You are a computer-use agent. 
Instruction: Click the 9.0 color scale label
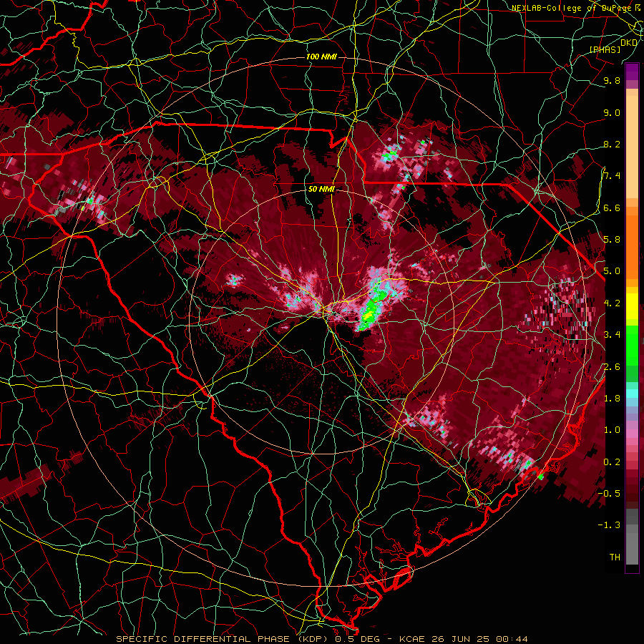click(612, 112)
